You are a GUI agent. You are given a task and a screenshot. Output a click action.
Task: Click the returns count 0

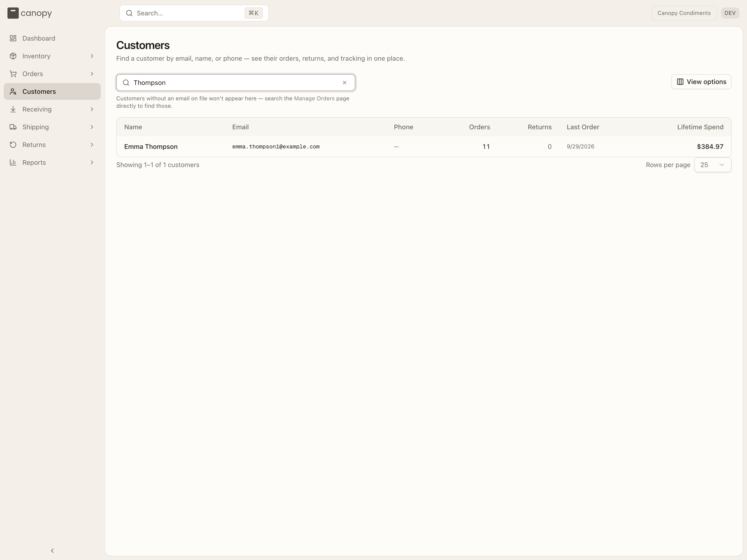(x=550, y=147)
